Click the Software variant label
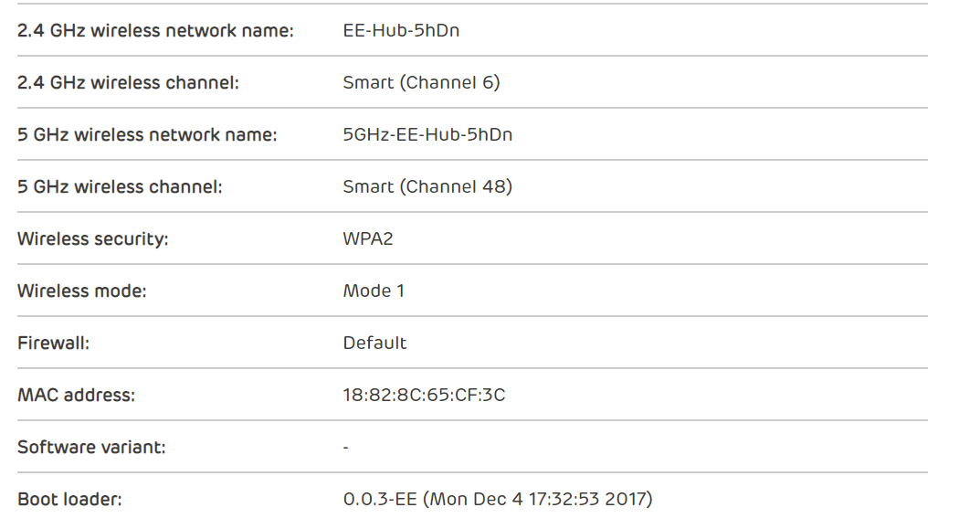Image resolution: width=980 pixels, height=518 pixels. coord(91,447)
